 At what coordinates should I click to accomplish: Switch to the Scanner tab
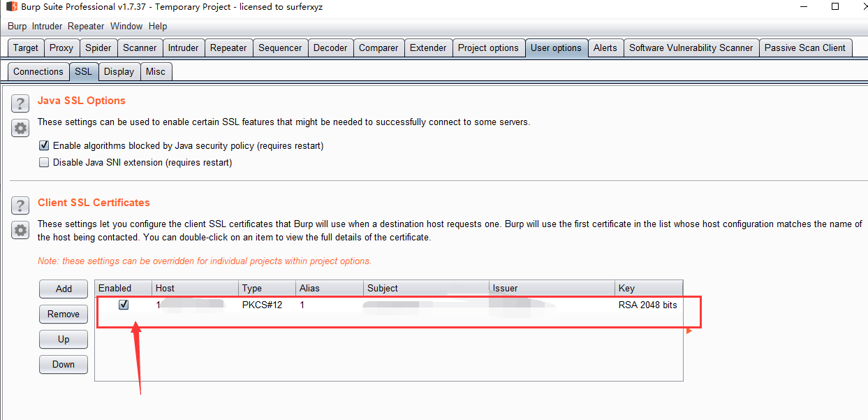[140, 48]
